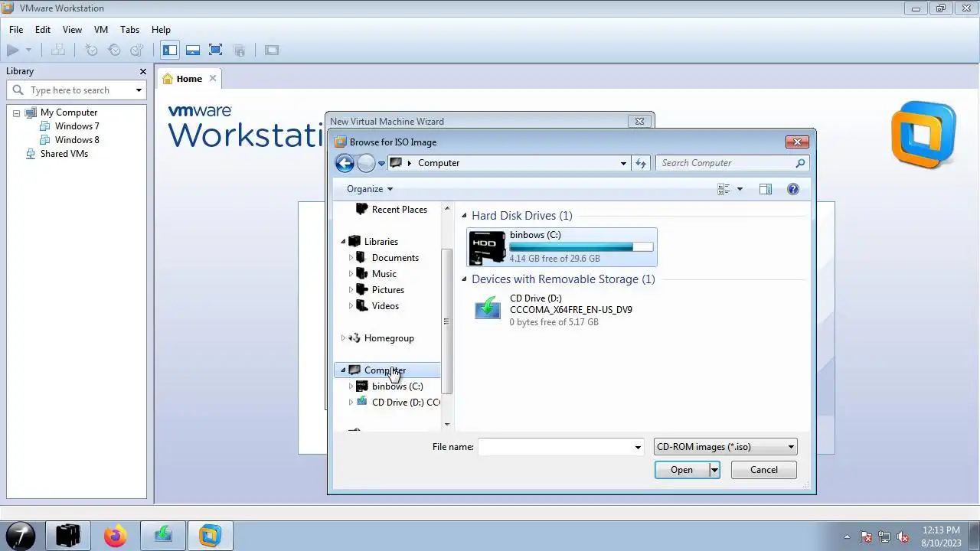This screenshot has height=551, width=980.
Task: Open the power options arrow beside play
Action: [28, 51]
